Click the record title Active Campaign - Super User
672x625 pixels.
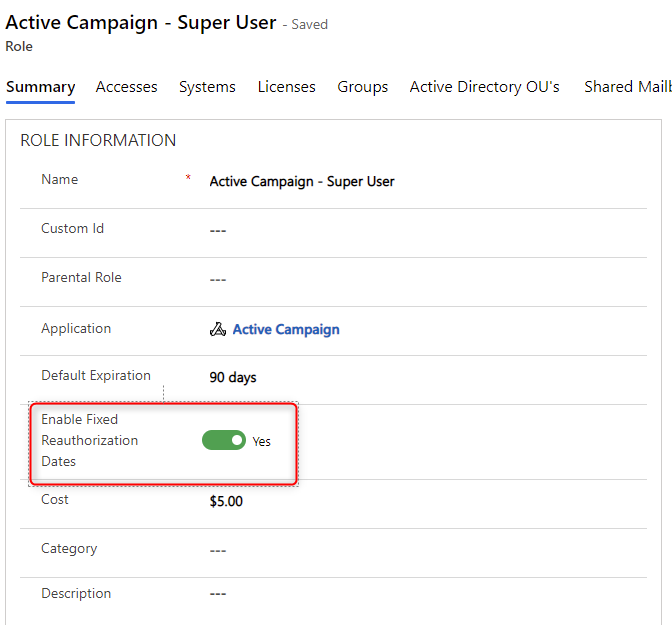pyautogui.click(x=141, y=22)
